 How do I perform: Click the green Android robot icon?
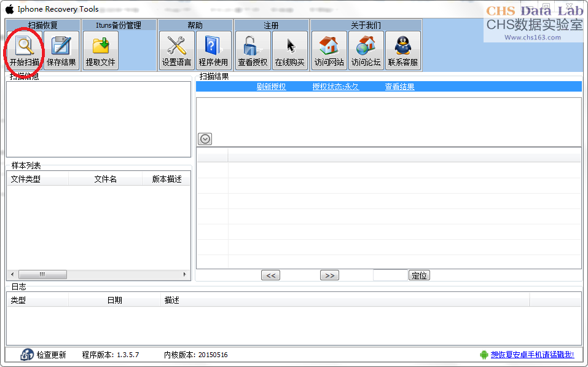(484, 355)
